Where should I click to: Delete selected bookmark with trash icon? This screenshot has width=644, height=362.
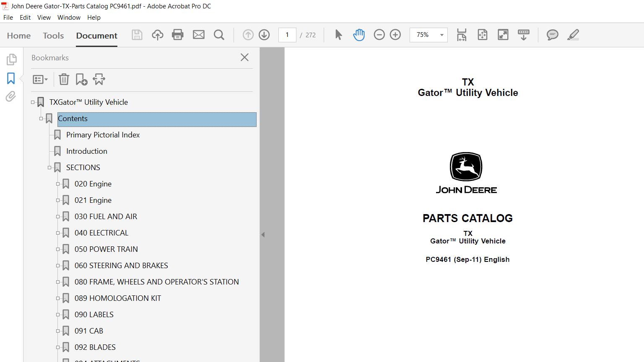(64, 79)
